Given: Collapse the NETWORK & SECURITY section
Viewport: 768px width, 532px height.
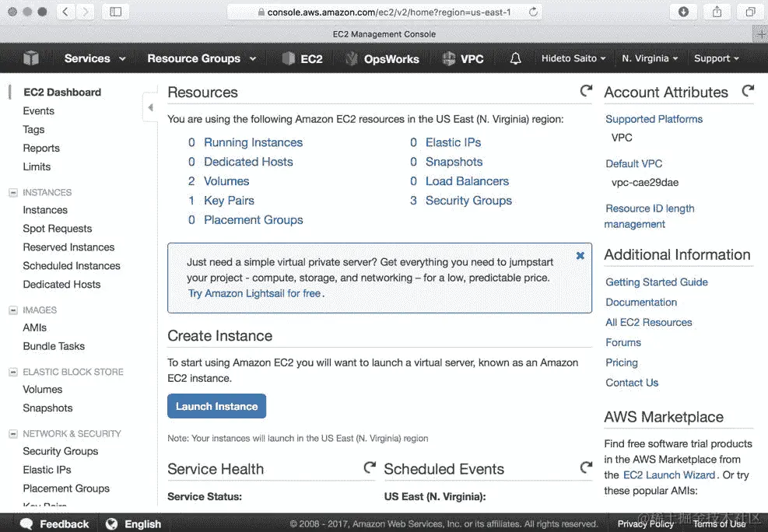Looking at the screenshot, I should 13,434.
